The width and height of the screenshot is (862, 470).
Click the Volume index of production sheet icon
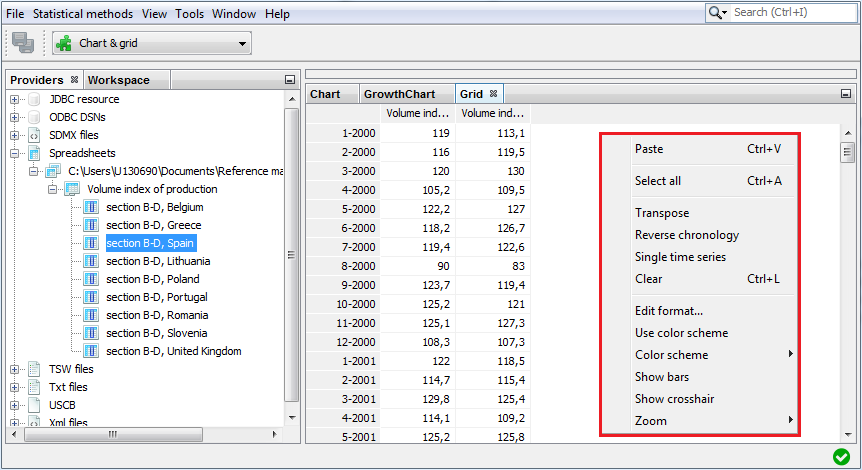point(73,189)
